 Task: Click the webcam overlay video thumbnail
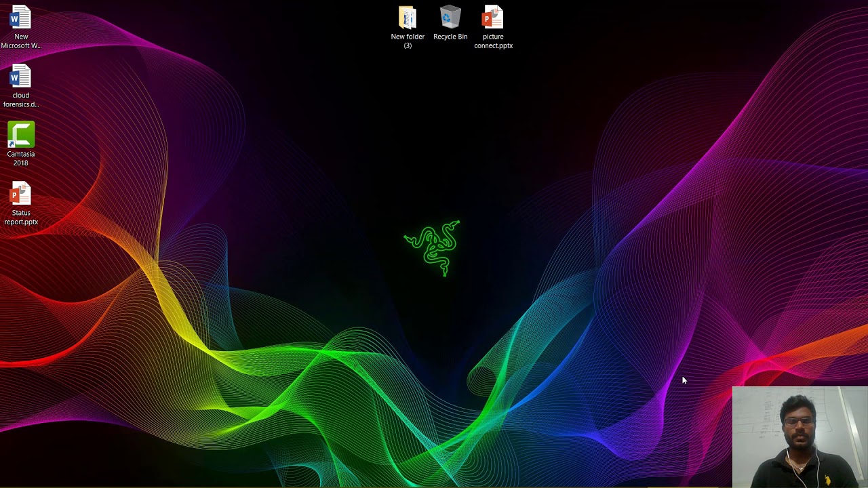point(800,437)
